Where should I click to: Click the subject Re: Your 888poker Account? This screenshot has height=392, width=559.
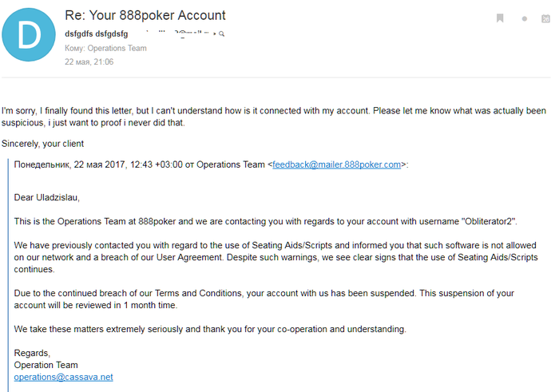pyautogui.click(x=145, y=15)
